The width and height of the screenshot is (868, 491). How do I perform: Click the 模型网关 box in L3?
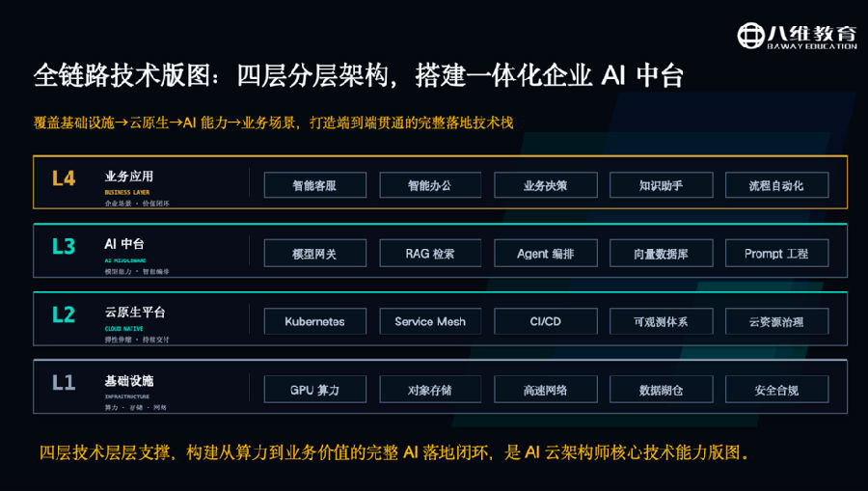[315, 253]
